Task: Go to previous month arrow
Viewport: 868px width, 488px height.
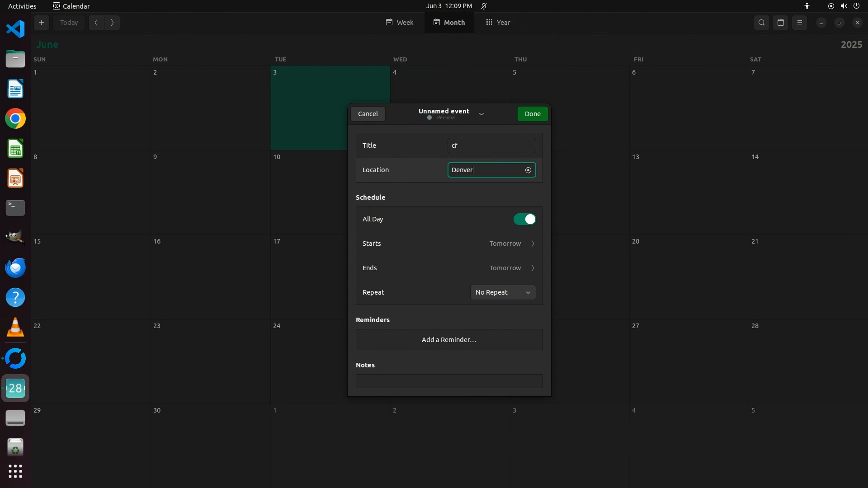Action: [x=96, y=23]
